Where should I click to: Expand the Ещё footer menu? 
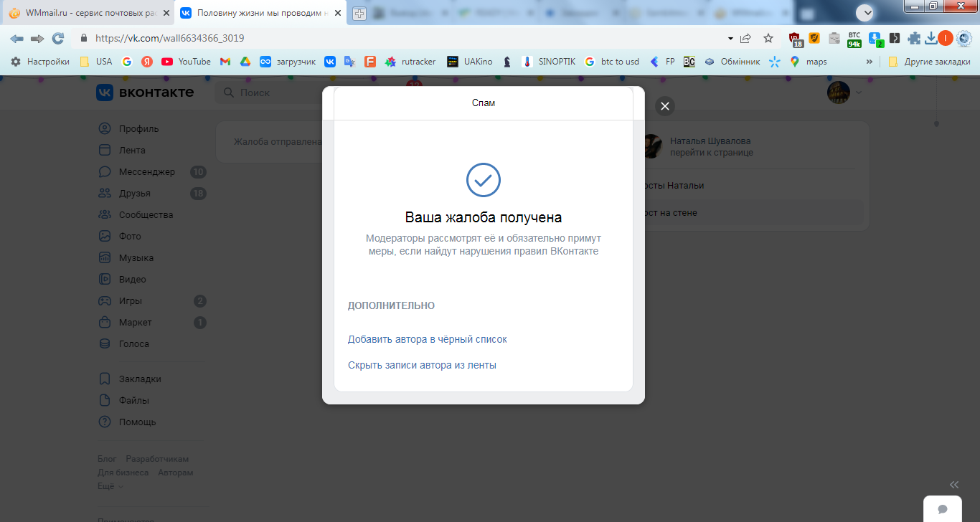110,486
